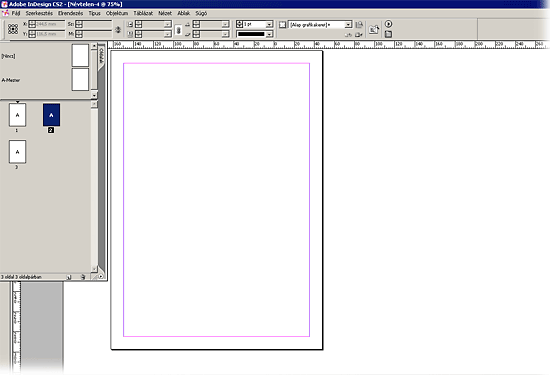Toggle the constrain proportions chain icon
The width and height of the screenshot is (550, 375).
tap(118, 29)
